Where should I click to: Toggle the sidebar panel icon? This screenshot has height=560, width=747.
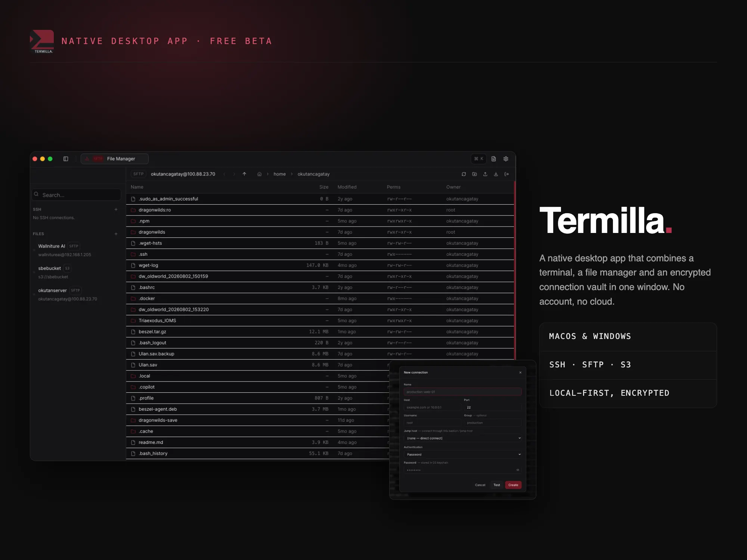click(66, 159)
